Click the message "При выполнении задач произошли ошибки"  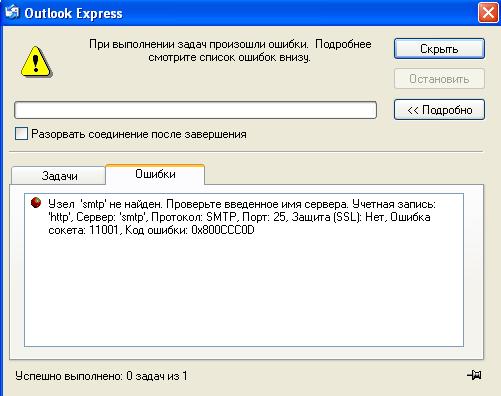[x=199, y=44]
